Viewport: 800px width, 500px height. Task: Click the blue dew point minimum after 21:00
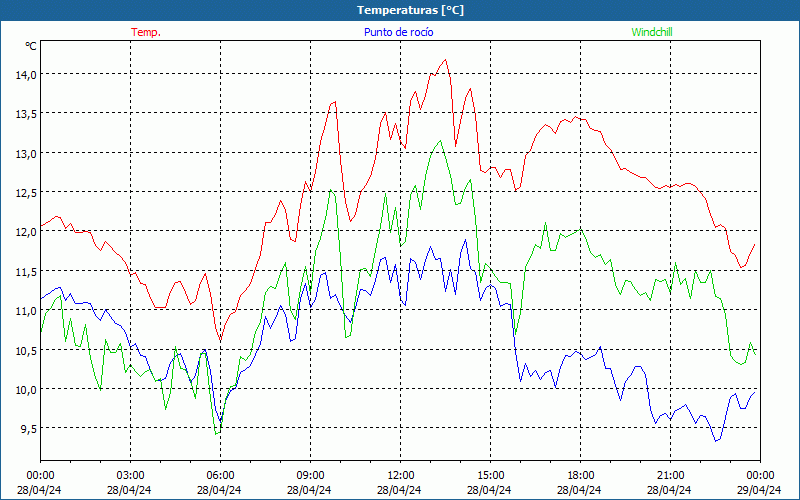click(x=716, y=441)
